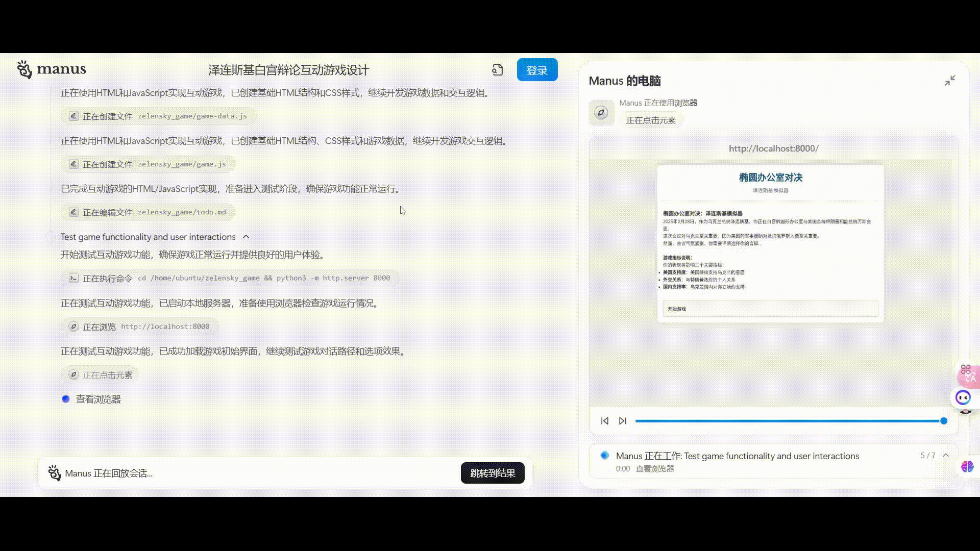Screen dimensions: 980x551
Task: Click the Manus logo icon
Action: [24, 69]
